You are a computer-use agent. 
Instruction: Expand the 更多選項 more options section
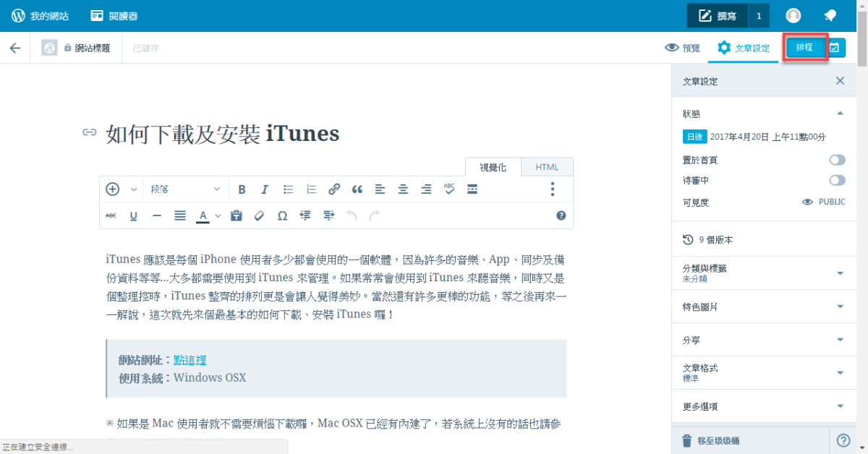[764, 406]
